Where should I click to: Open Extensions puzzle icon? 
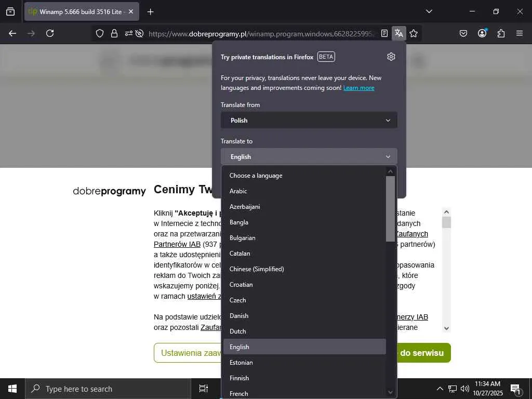pos(501,33)
